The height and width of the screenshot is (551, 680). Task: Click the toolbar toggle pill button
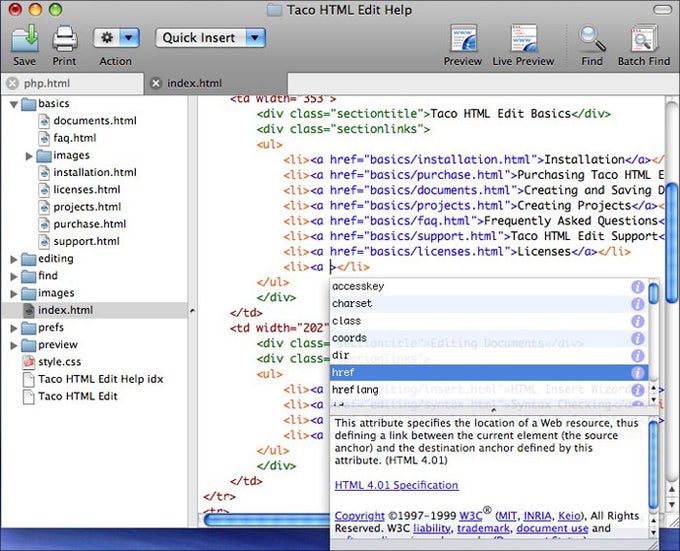(x=662, y=10)
